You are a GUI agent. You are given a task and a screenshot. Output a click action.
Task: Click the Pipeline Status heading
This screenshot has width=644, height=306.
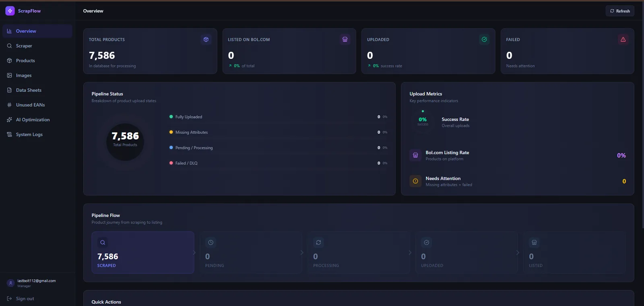pos(107,94)
